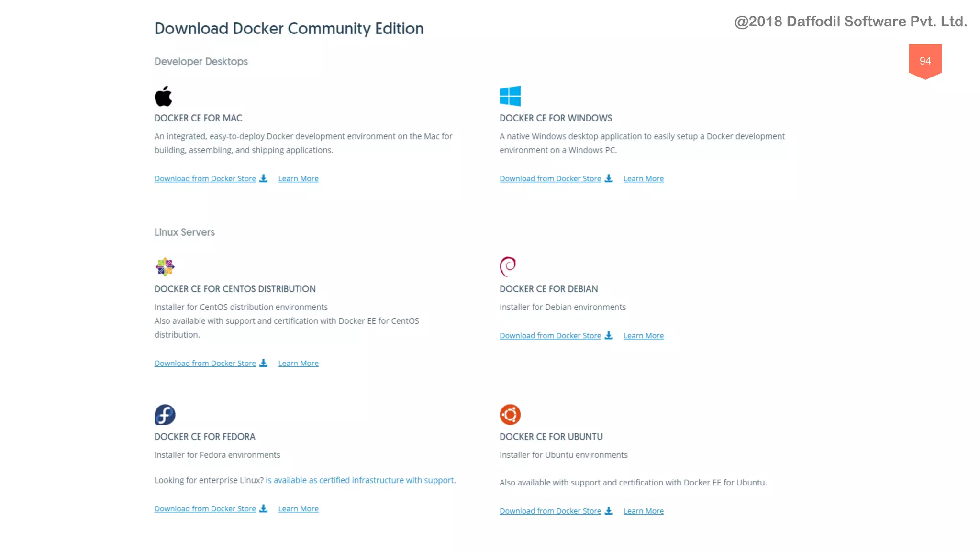Screen dimensions: 980x551
Task: Open Download from Docker Store for Mac
Action: click(x=205, y=178)
